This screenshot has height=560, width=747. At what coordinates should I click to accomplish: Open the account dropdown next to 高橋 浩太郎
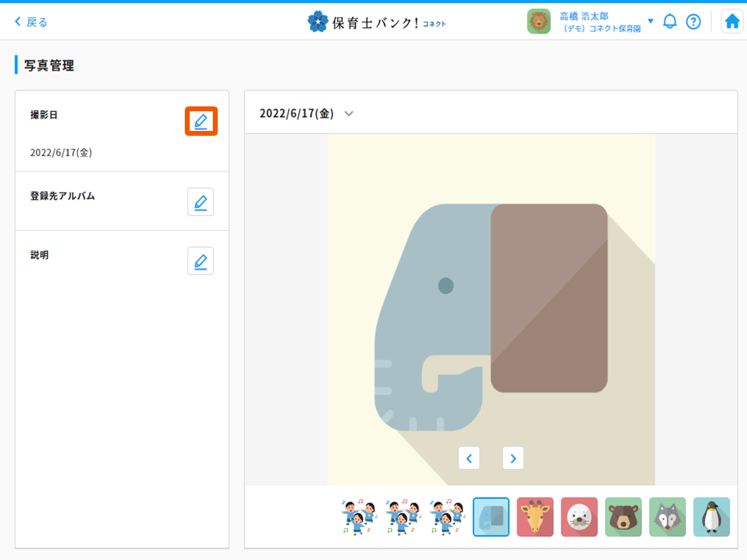pyautogui.click(x=651, y=21)
